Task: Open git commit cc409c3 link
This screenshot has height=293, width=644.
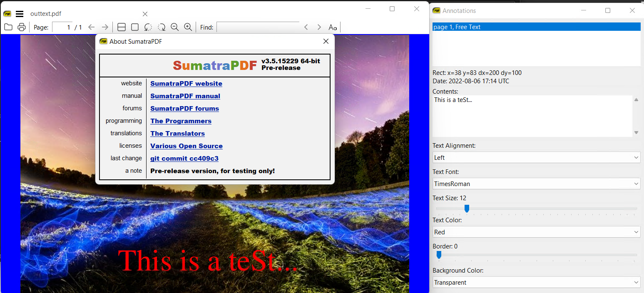Action: coord(184,159)
